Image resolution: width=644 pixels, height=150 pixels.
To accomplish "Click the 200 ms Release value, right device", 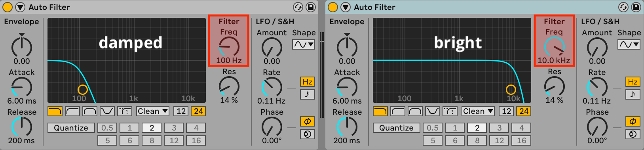I will pyautogui.click(x=347, y=141).
